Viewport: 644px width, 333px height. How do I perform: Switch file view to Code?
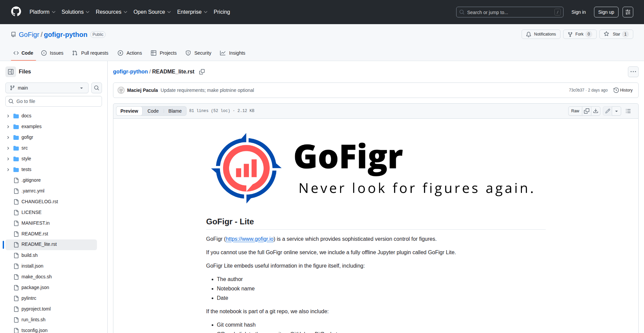(x=153, y=111)
